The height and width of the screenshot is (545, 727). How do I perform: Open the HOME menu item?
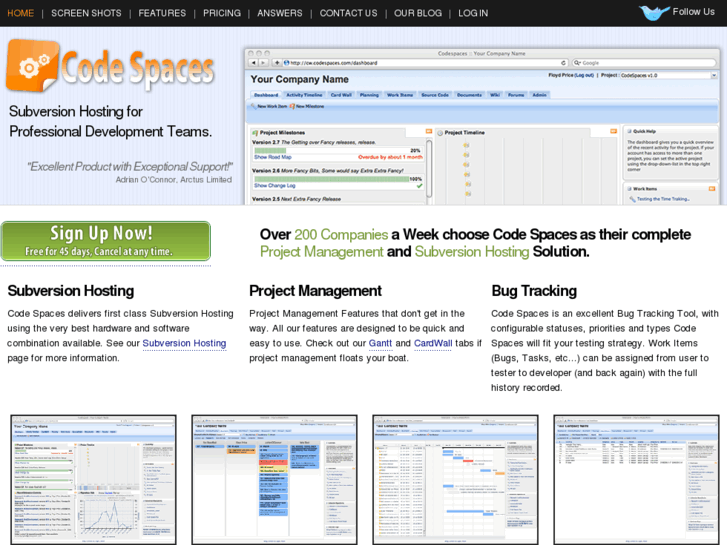tap(20, 13)
